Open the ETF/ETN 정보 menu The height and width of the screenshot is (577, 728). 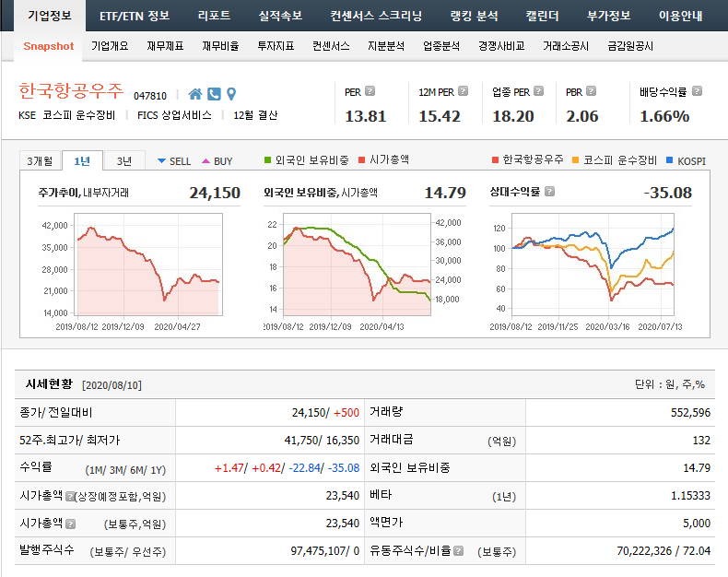point(135,16)
